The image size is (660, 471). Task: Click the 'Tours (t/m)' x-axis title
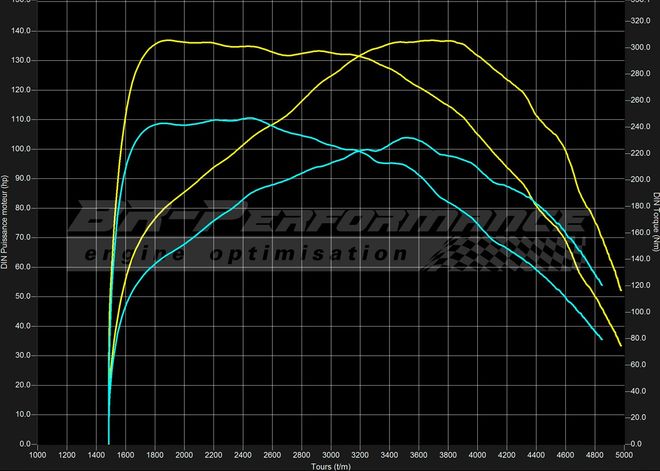331,465
